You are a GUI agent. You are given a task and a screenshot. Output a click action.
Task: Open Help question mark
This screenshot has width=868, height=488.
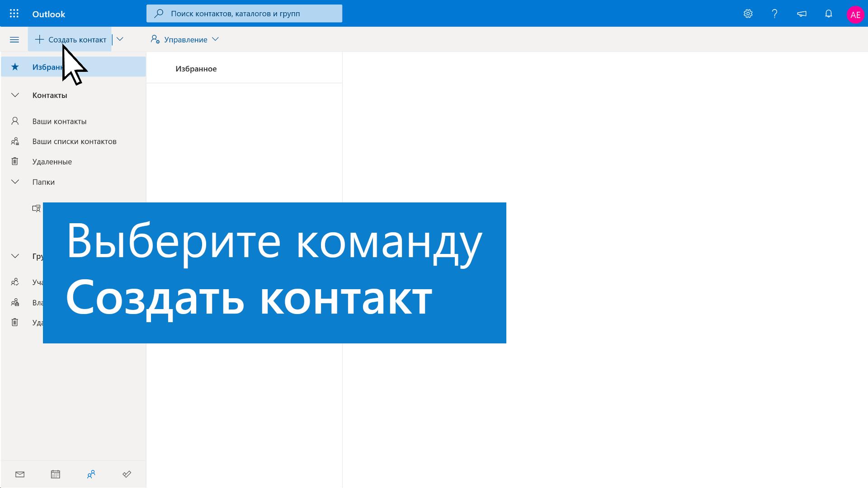coord(774,14)
